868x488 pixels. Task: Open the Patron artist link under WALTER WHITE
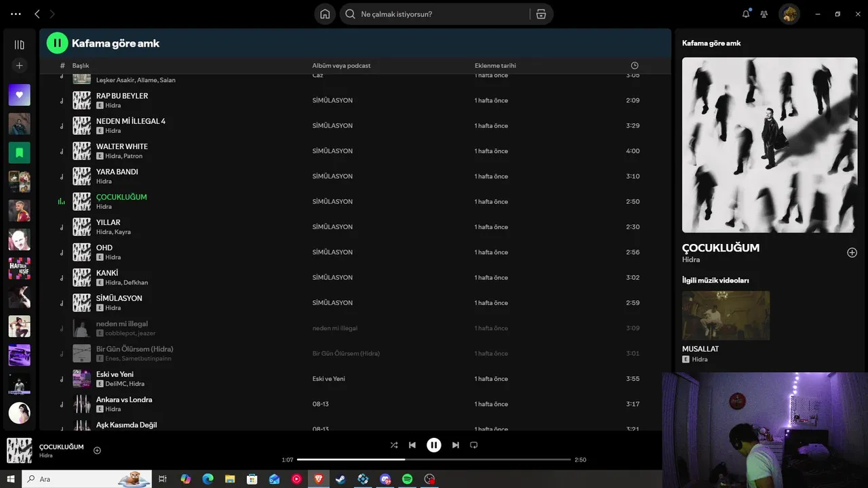point(133,156)
